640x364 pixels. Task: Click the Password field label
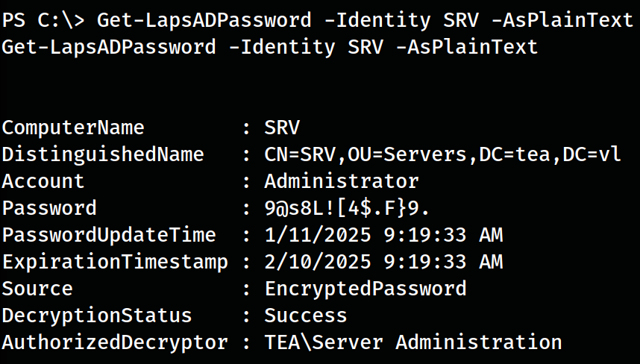point(49,208)
